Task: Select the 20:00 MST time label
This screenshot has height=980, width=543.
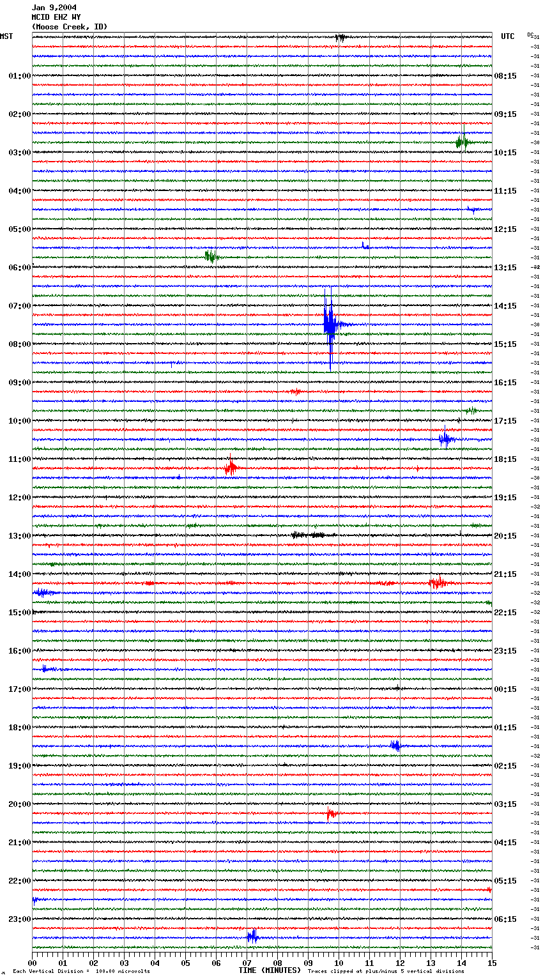Action: click(20, 804)
